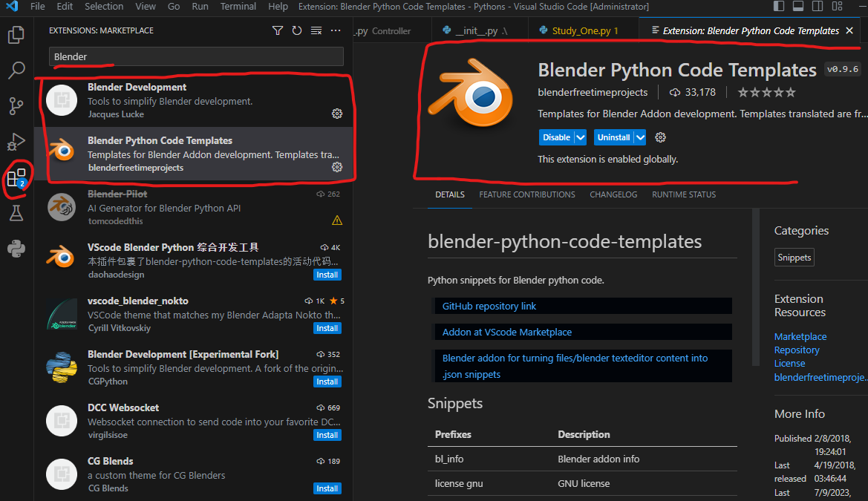The image size is (868, 501).
Task: Open the View menu
Action: pyautogui.click(x=145, y=6)
